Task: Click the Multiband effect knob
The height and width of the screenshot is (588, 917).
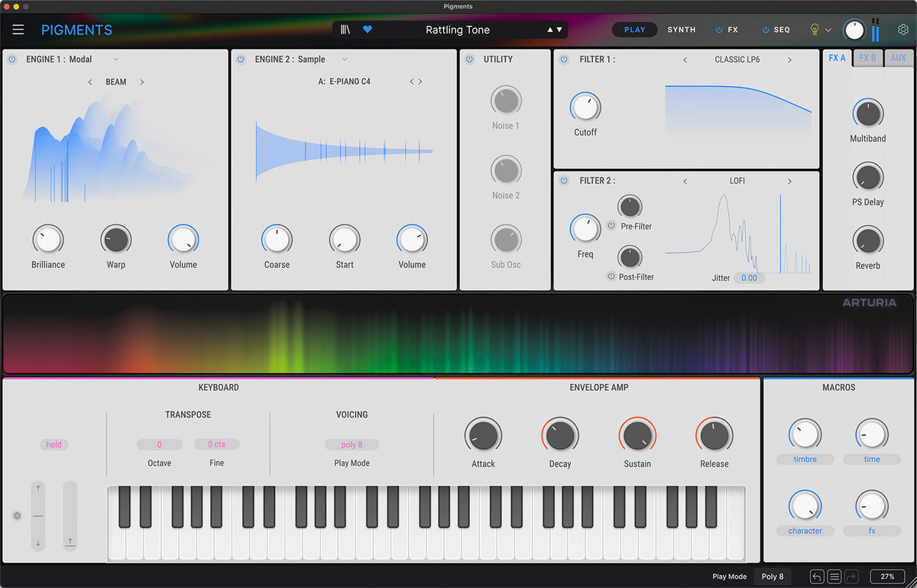Action: [868, 114]
